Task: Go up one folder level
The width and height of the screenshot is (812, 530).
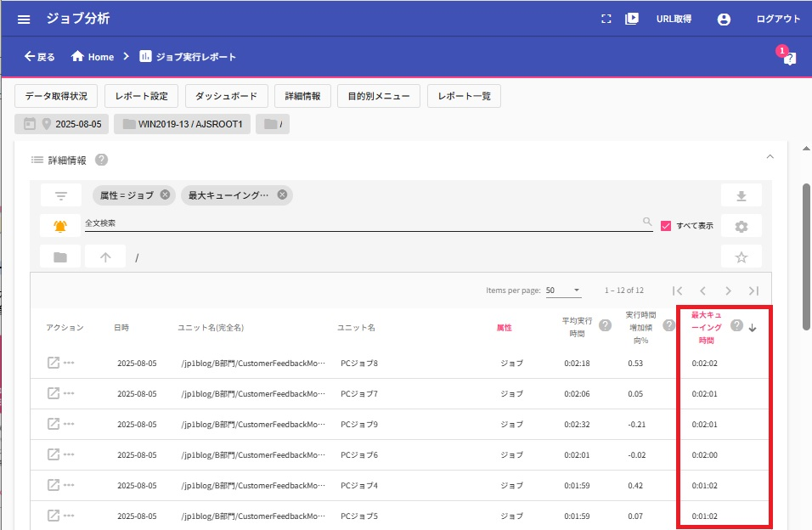Action: (105, 257)
